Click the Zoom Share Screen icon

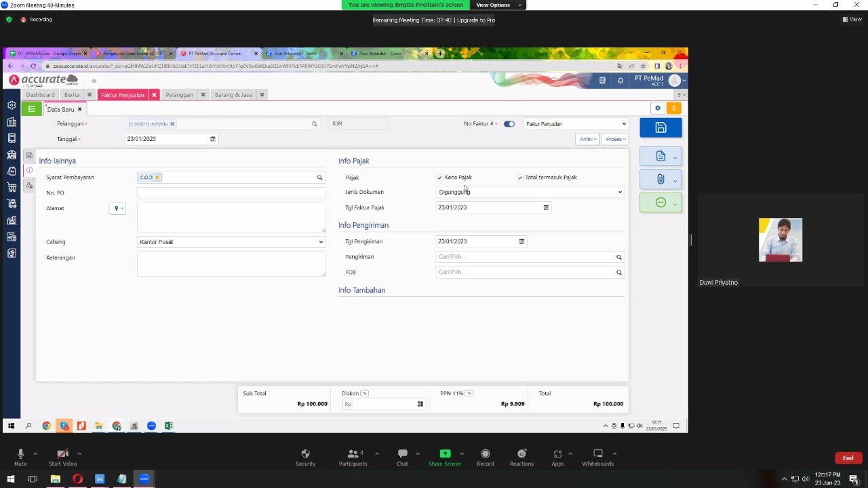click(x=445, y=454)
